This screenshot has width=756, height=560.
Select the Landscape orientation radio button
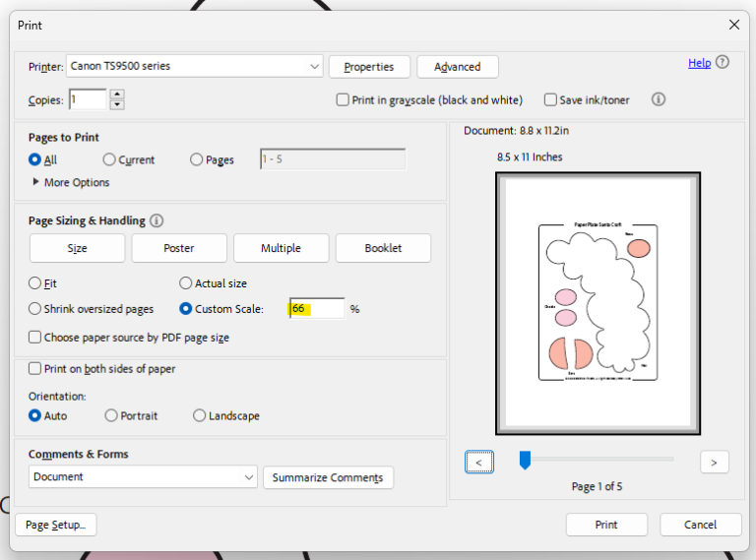(200, 416)
